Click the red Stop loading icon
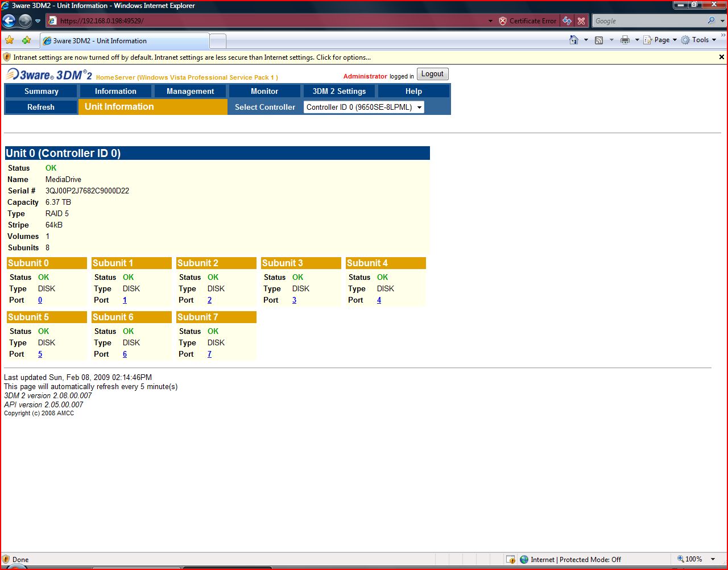728x570 pixels. [x=581, y=21]
